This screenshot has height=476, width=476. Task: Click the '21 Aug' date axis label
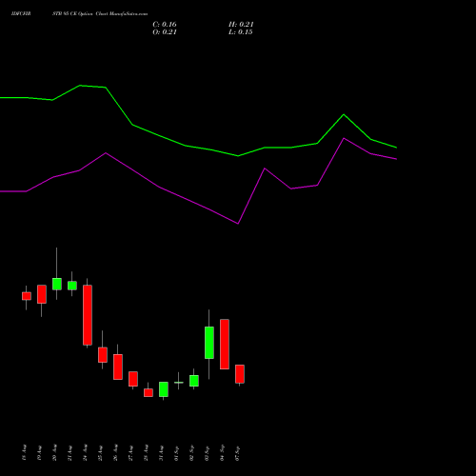pos(70,452)
